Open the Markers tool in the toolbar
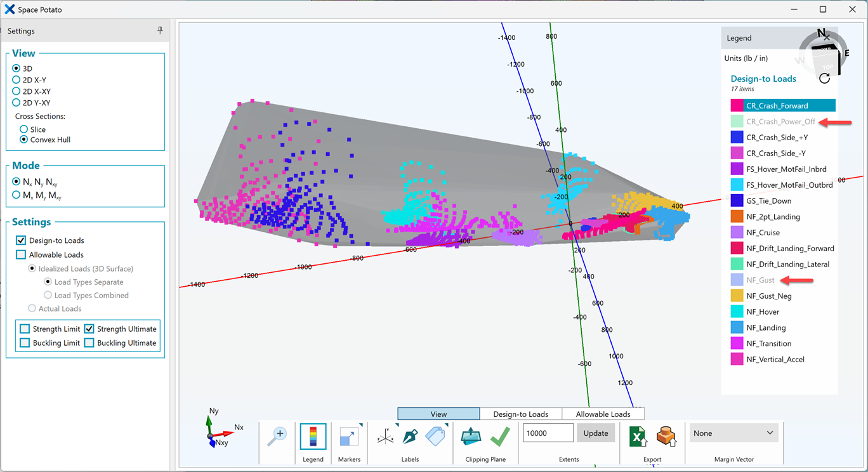Viewport: 868px width, 472px height. [x=349, y=436]
